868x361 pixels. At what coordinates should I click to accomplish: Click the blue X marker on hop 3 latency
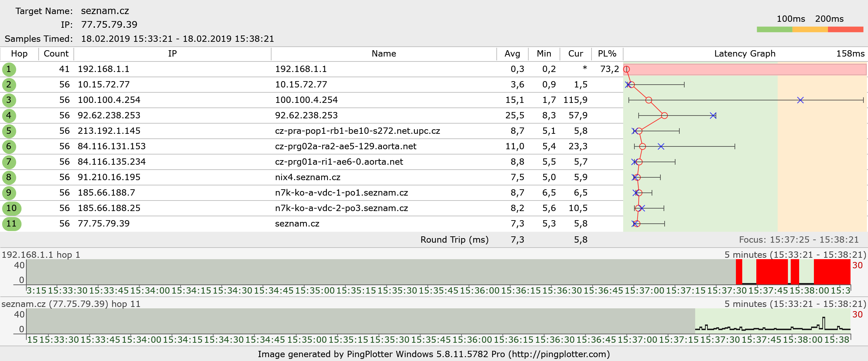[x=800, y=100]
